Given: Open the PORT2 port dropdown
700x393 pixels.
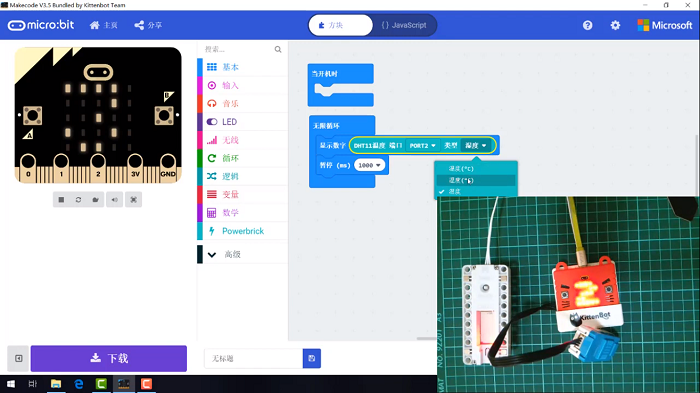Looking at the screenshot, I should pyautogui.click(x=422, y=146).
